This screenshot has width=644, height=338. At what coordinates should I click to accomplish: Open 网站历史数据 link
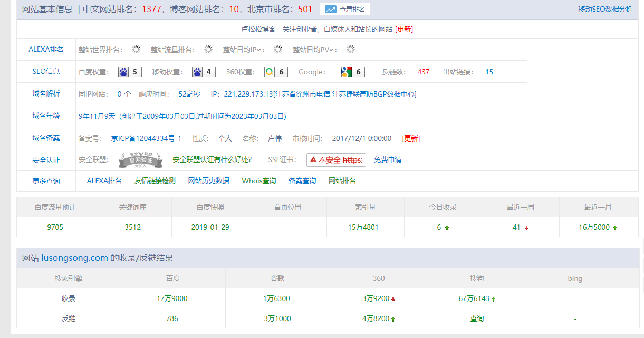click(x=209, y=181)
